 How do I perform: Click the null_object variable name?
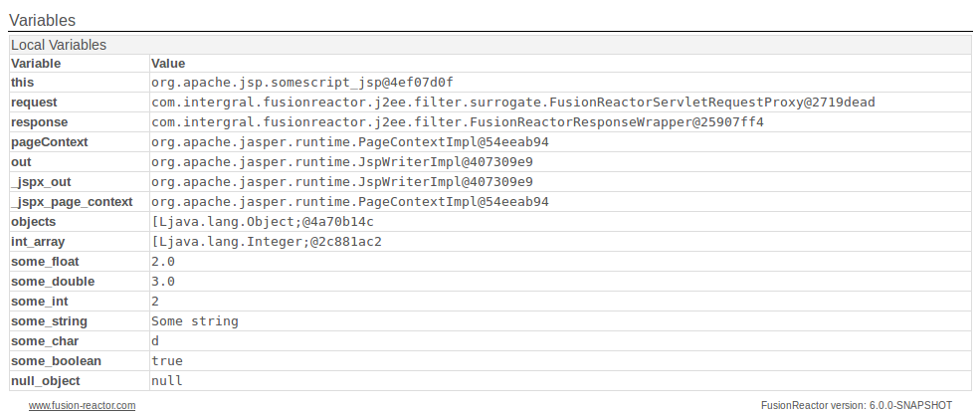(x=46, y=381)
